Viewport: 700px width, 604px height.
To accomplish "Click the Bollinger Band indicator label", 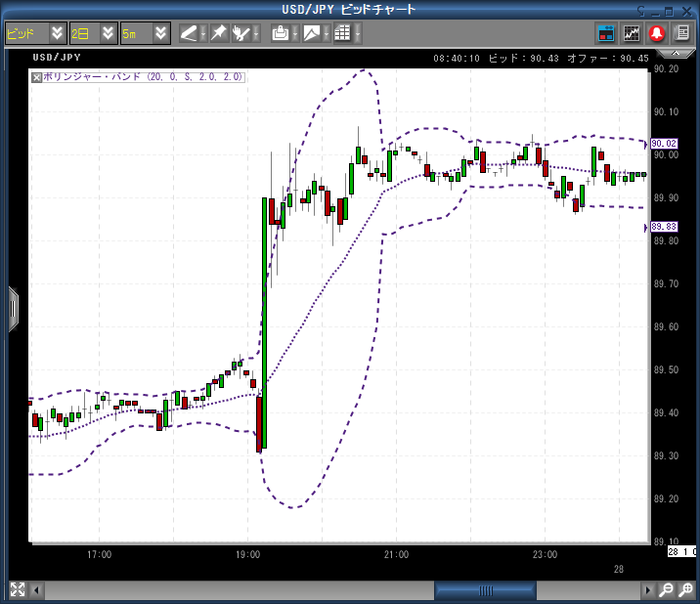I will coord(143,77).
